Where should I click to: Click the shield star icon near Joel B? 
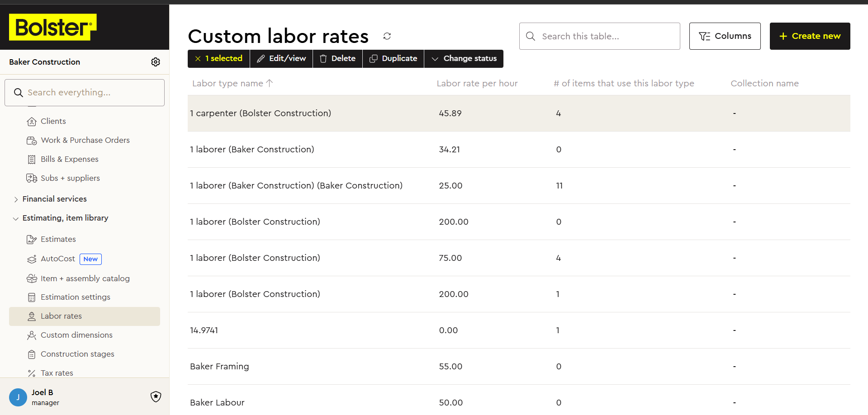pyautogui.click(x=156, y=396)
